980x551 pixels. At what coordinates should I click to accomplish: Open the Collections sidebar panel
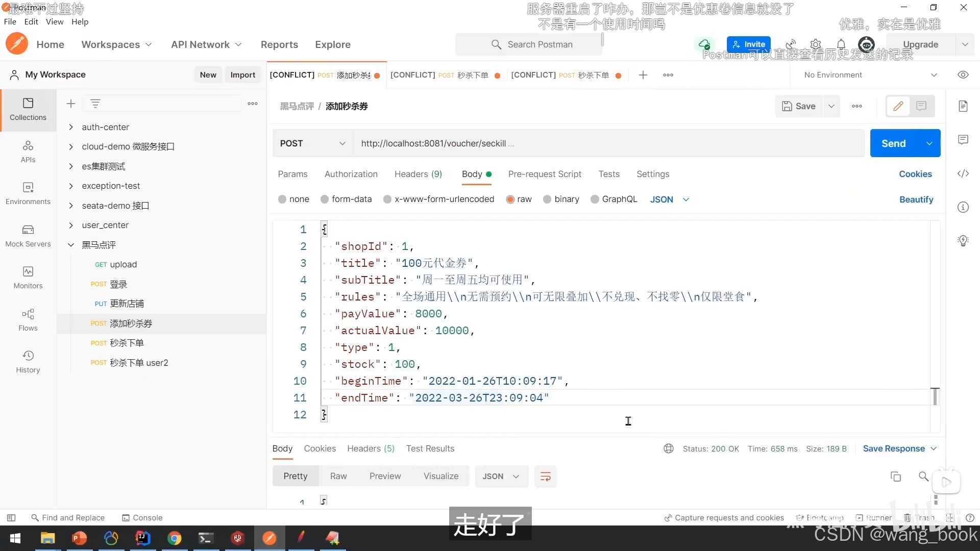(x=28, y=110)
